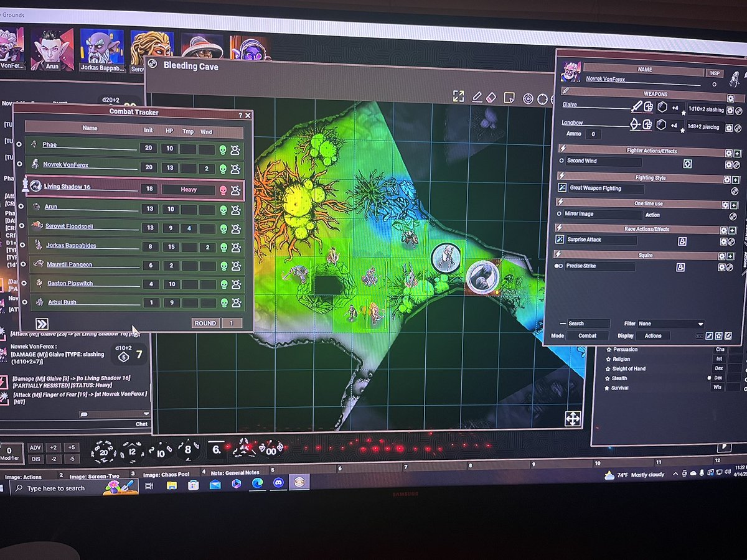This screenshot has height=560, width=747.
Task: Click the next-actor double arrow in Combat Tracker
Action: [x=40, y=322]
